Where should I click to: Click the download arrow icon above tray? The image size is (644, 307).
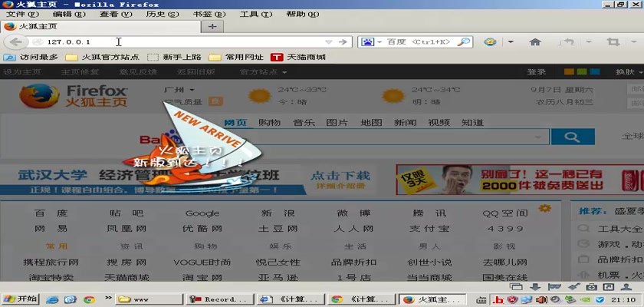pos(536,287)
